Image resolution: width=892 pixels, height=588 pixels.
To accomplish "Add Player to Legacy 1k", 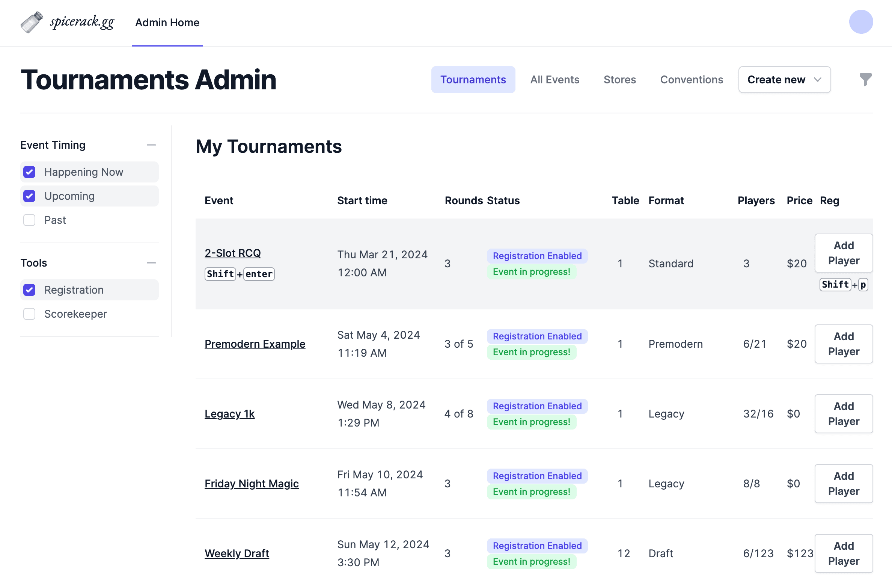I will (844, 413).
